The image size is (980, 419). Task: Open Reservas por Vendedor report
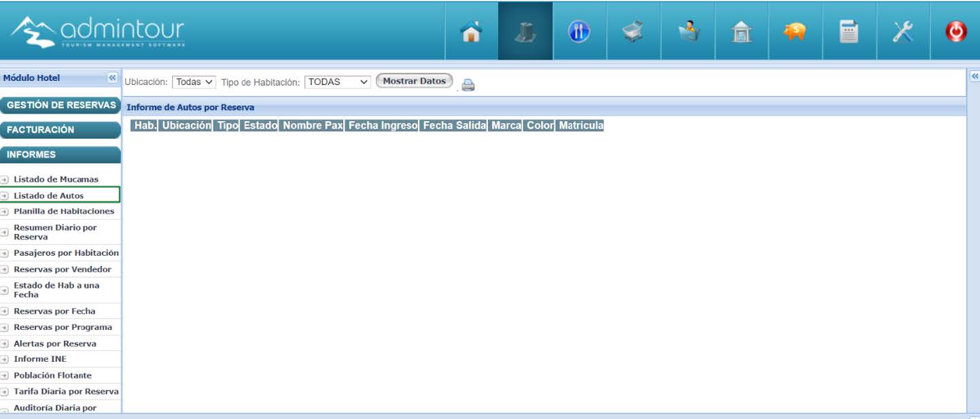[63, 269]
